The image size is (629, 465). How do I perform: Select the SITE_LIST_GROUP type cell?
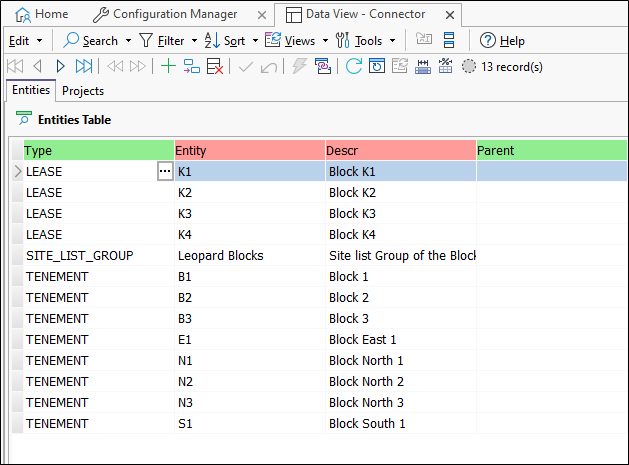tap(99, 256)
